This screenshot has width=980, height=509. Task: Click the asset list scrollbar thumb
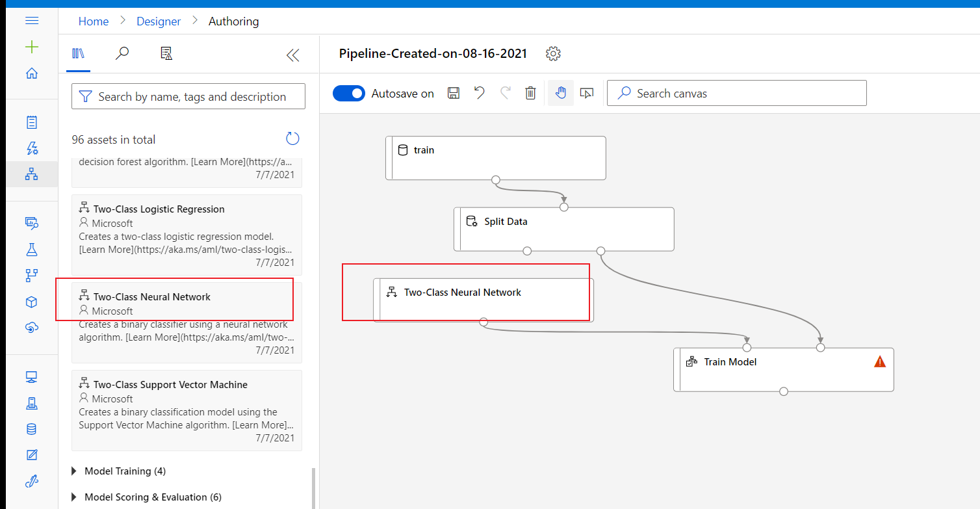coord(313,488)
